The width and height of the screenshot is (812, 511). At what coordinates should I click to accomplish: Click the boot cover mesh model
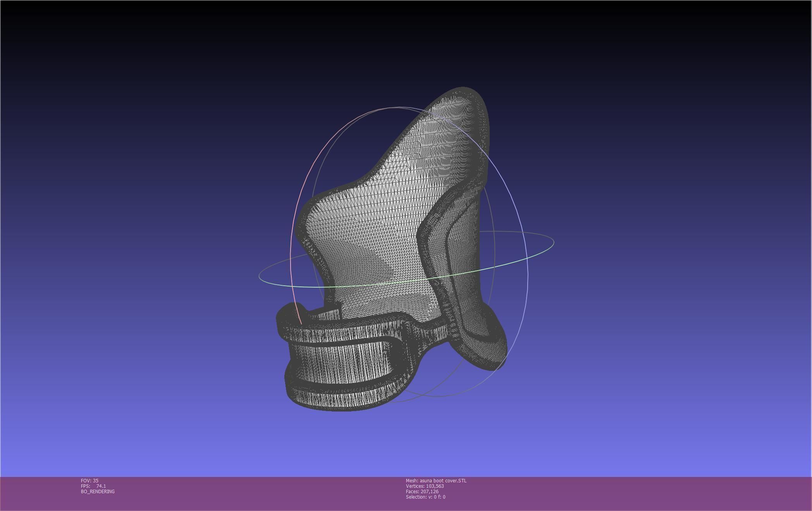coord(391,249)
